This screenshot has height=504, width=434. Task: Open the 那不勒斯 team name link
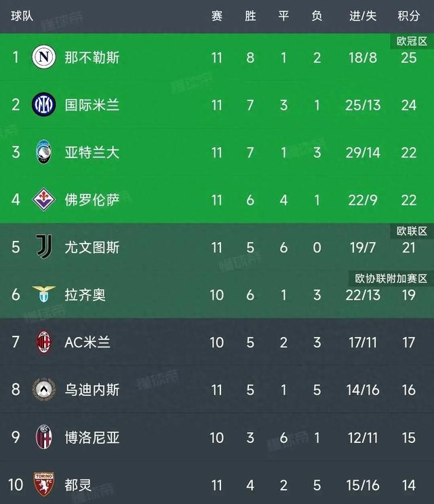[92, 57]
